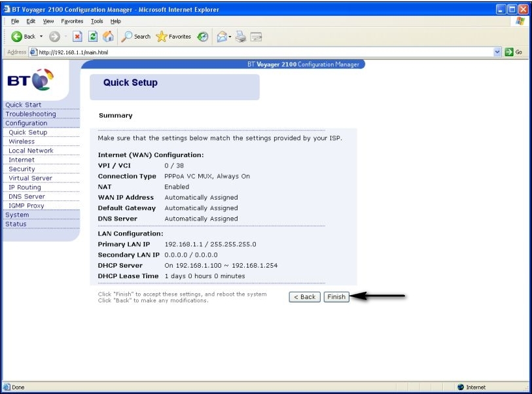
Task: Open the Local Network link
Action: 31,151
